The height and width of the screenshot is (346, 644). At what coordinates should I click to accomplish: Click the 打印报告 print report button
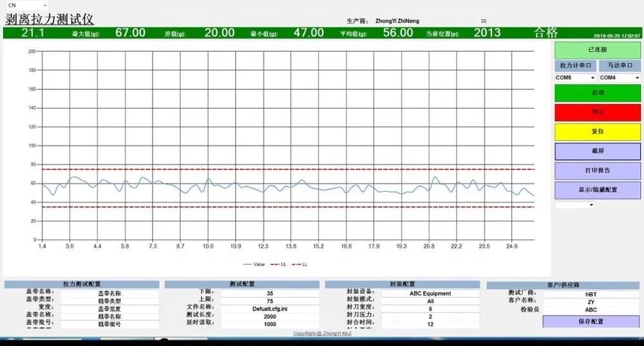click(598, 171)
